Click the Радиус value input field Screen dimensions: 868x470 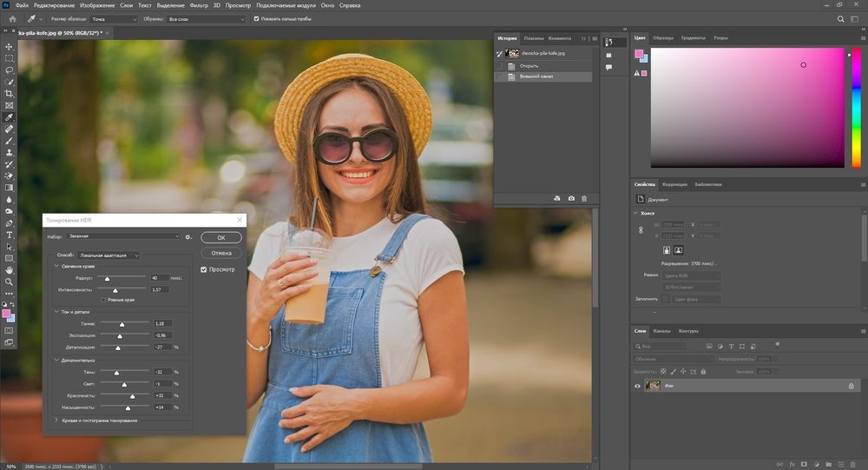coord(160,278)
